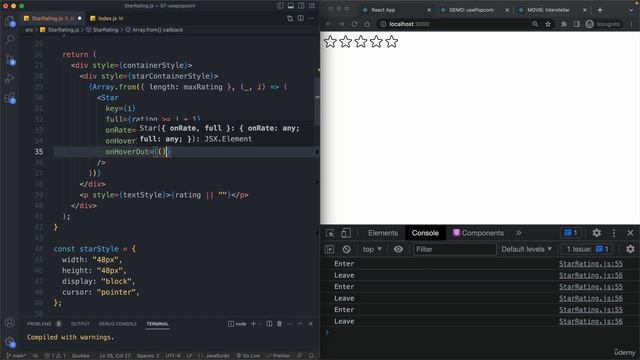The width and height of the screenshot is (640, 360).
Task: Open the Accounts menu in the activity bar
Action: [x=10, y=322]
